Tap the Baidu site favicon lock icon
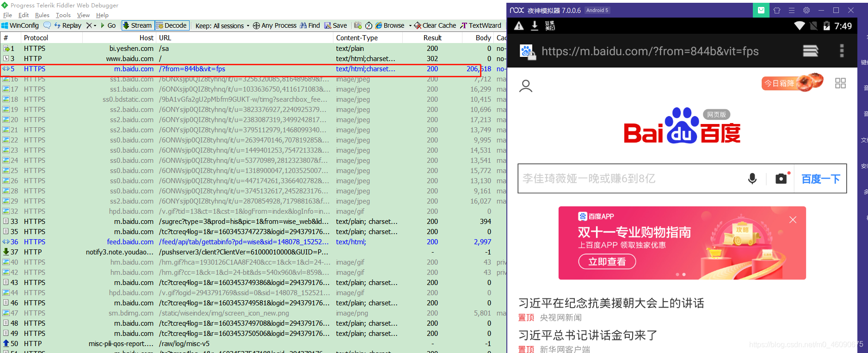This screenshot has width=868, height=353. click(528, 51)
